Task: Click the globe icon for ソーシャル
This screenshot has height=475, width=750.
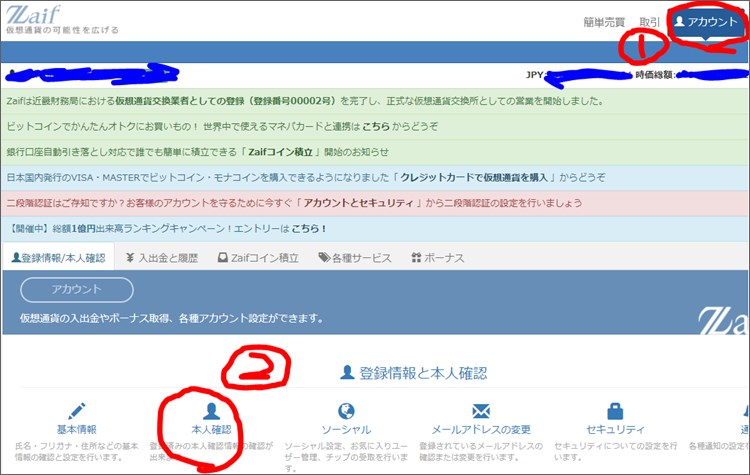Action: tap(346, 411)
